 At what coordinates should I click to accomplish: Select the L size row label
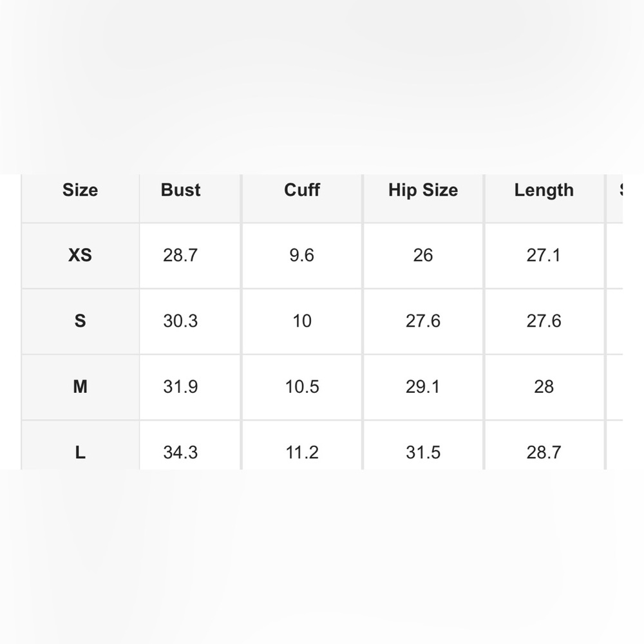[80, 452]
